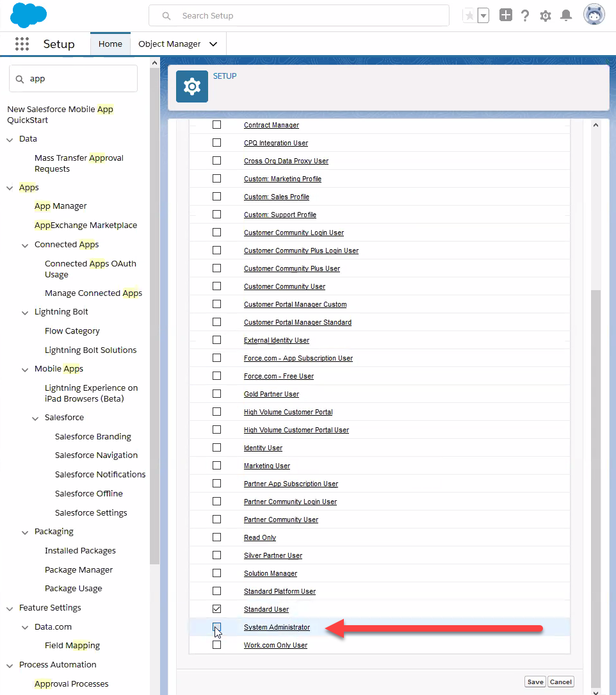Click the favorites star icon

[469, 16]
